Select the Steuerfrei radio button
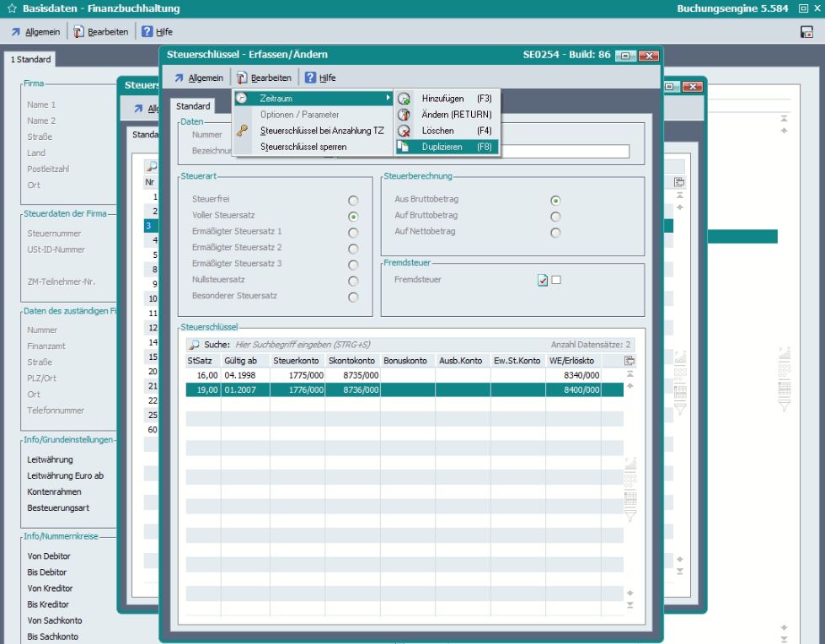The image size is (825, 644). 353,201
